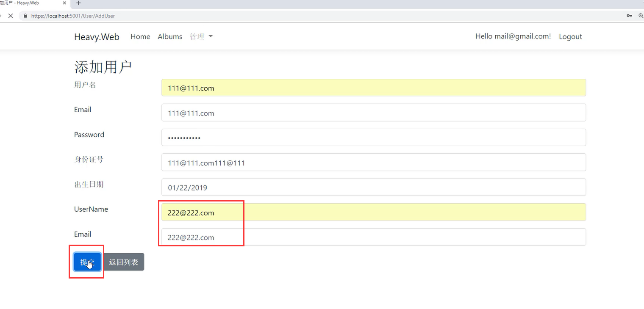
Task: Click the Logout link
Action: (x=570, y=36)
